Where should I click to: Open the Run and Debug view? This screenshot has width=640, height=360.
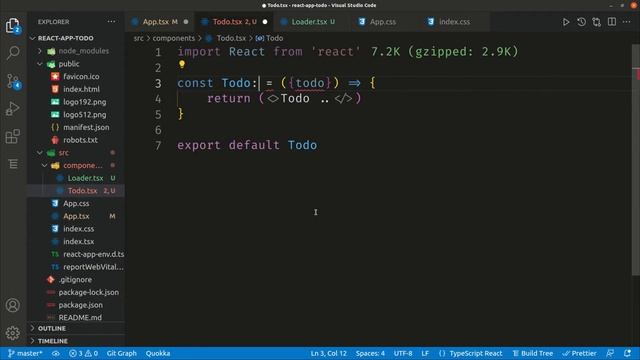coord(13,109)
